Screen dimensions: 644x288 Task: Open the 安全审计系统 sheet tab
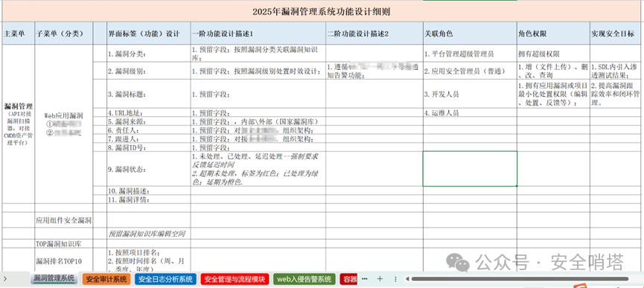coord(106,279)
